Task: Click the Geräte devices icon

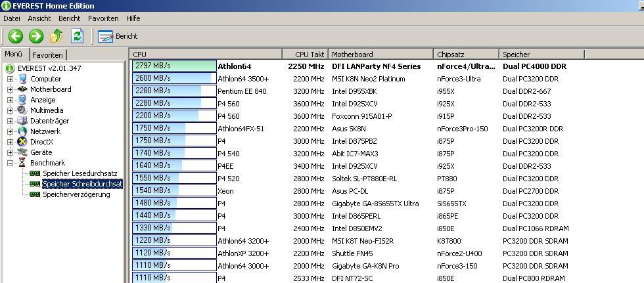Action: pos(22,152)
